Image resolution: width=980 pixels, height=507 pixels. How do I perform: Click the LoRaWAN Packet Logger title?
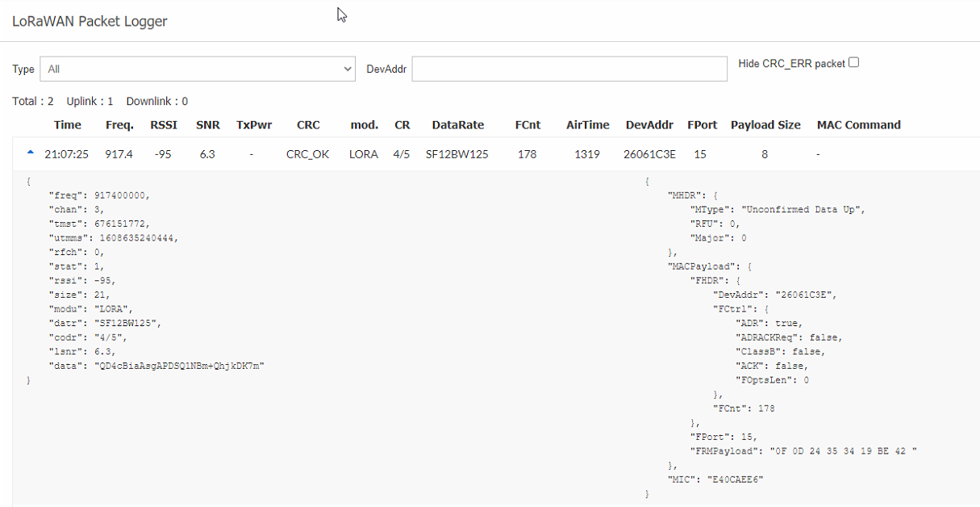[90, 22]
